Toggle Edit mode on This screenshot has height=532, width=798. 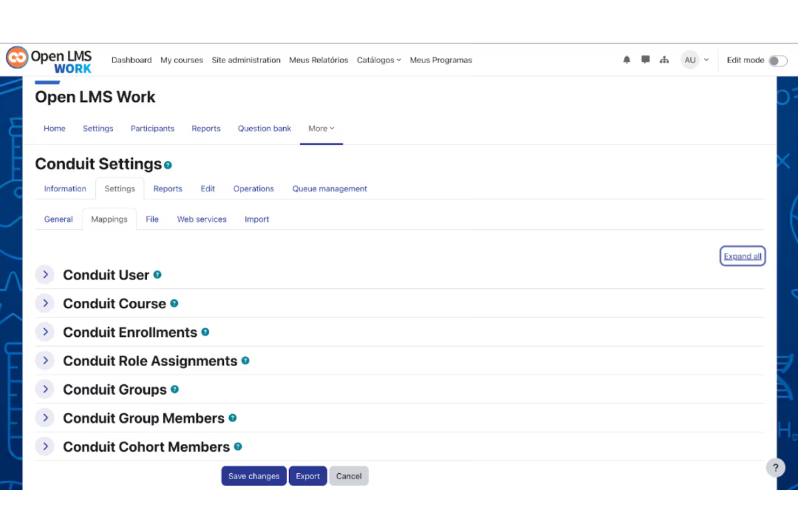(778, 60)
